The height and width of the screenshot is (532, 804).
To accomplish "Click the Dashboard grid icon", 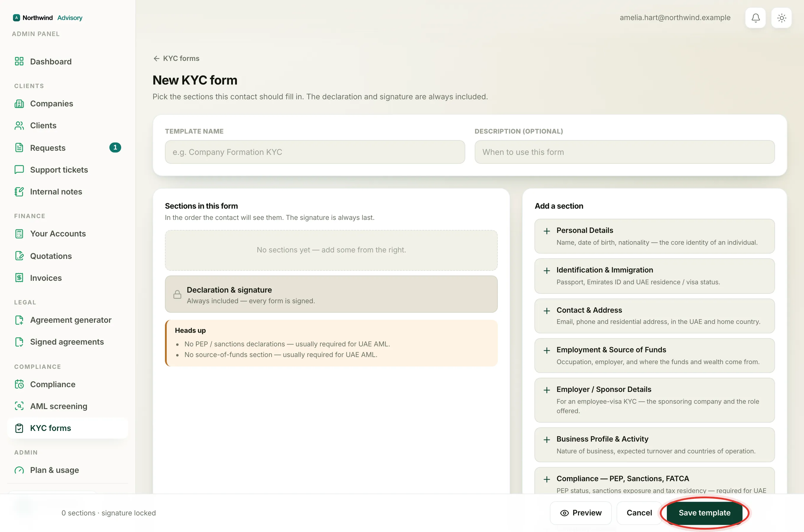I will (19, 61).
